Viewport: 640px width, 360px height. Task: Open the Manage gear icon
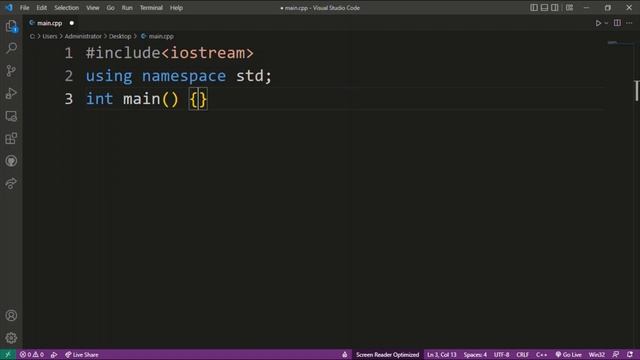(11, 338)
